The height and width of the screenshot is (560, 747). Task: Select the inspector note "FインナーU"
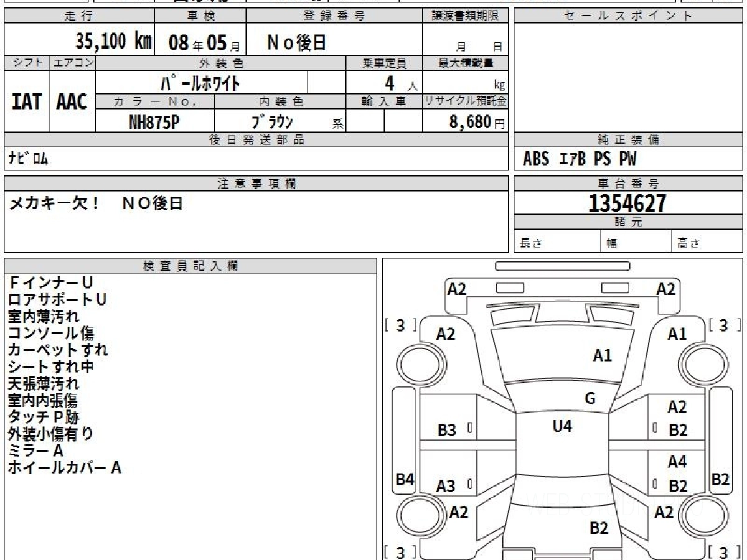pyautogui.click(x=50, y=283)
